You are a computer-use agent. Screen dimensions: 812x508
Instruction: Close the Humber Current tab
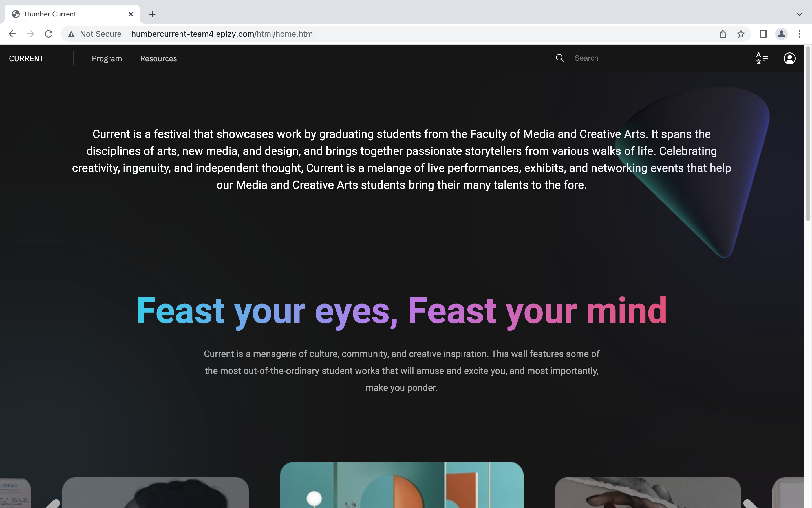131,14
